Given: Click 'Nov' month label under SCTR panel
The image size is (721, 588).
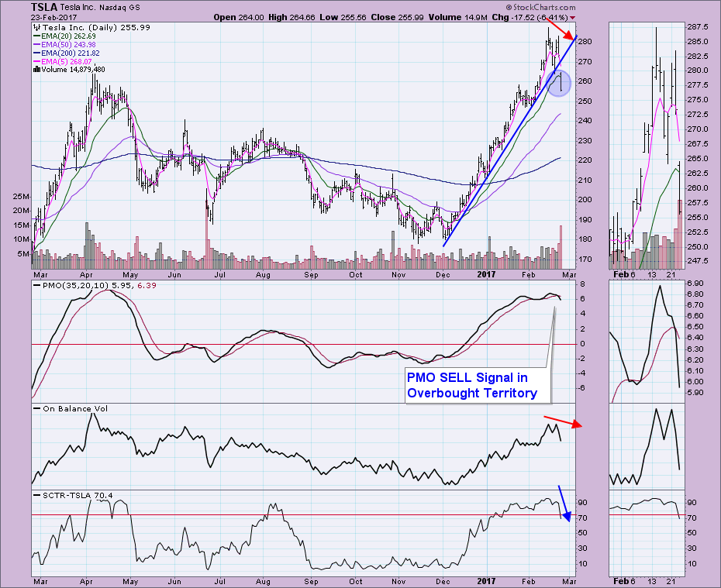Looking at the screenshot, I should [398, 581].
